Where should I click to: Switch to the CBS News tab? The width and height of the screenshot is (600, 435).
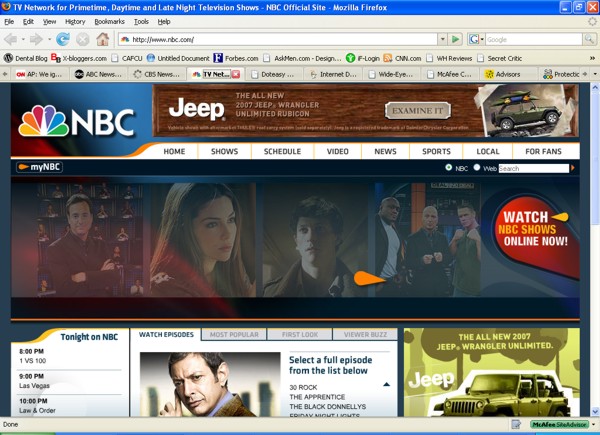pos(157,74)
